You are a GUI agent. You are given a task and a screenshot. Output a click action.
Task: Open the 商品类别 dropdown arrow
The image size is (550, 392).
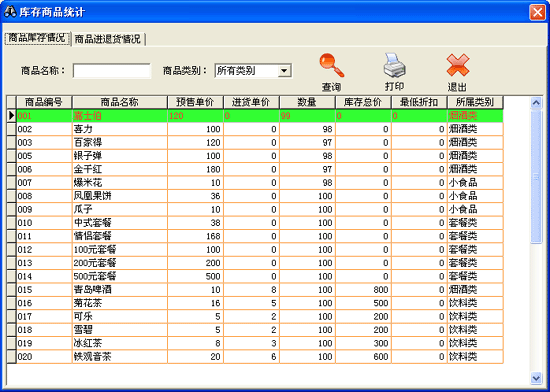tap(284, 71)
